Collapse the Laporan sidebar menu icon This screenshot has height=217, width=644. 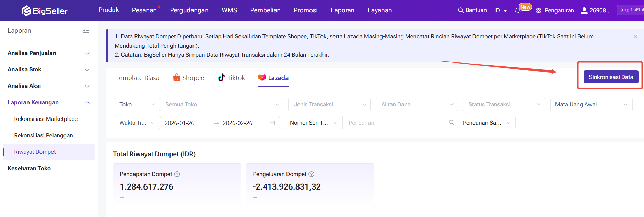point(86,31)
